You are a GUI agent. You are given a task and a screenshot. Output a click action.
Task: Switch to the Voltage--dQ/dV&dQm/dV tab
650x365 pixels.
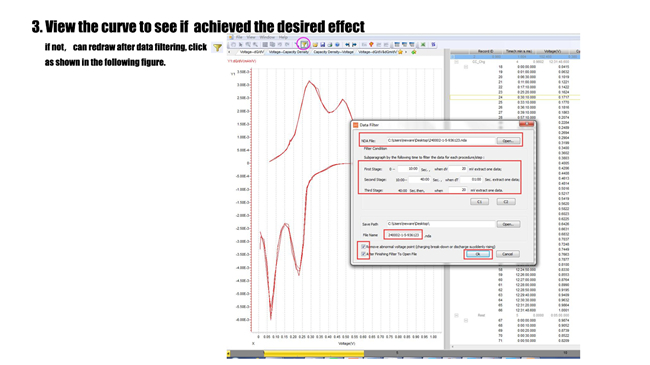pyautogui.click(x=378, y=52)
